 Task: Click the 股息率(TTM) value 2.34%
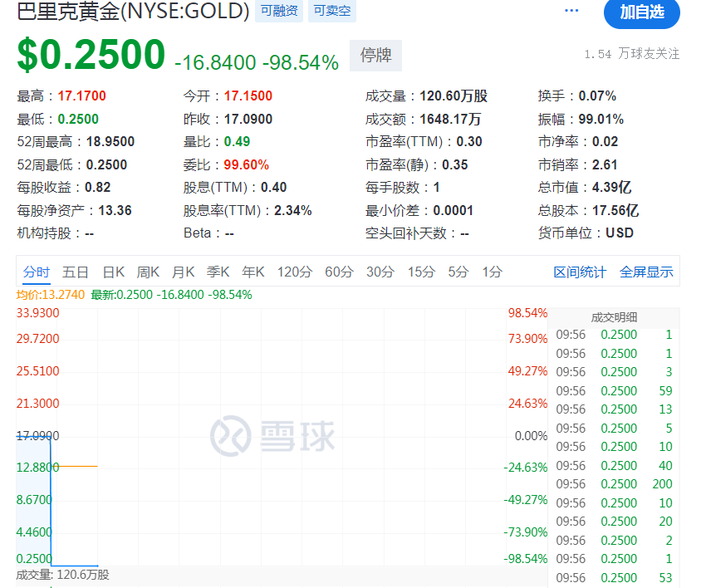[x=293, y=211]
